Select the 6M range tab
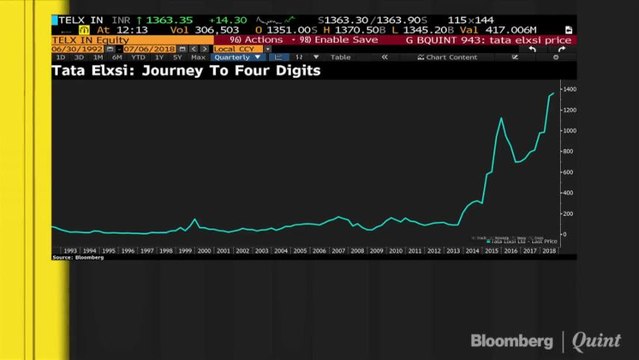The image size is (639, 360). pos(117,57)
